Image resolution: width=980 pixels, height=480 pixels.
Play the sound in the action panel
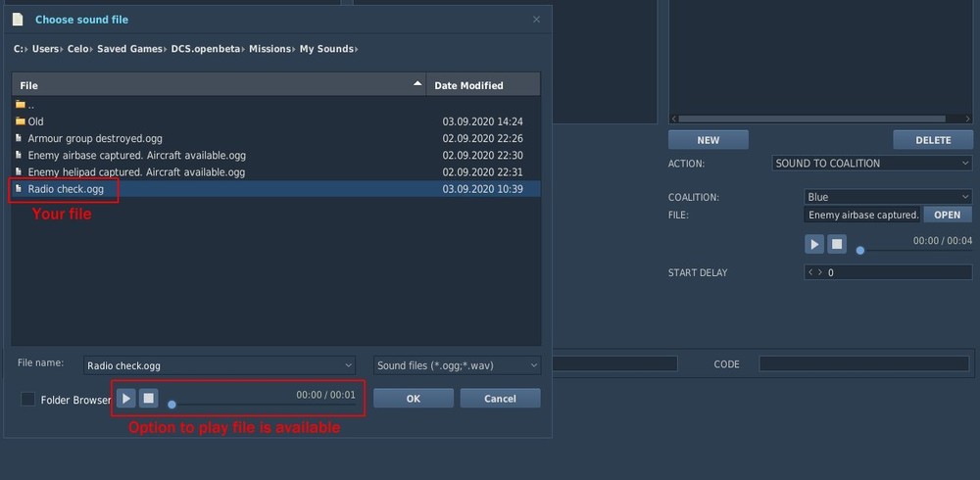coord(814,244)
